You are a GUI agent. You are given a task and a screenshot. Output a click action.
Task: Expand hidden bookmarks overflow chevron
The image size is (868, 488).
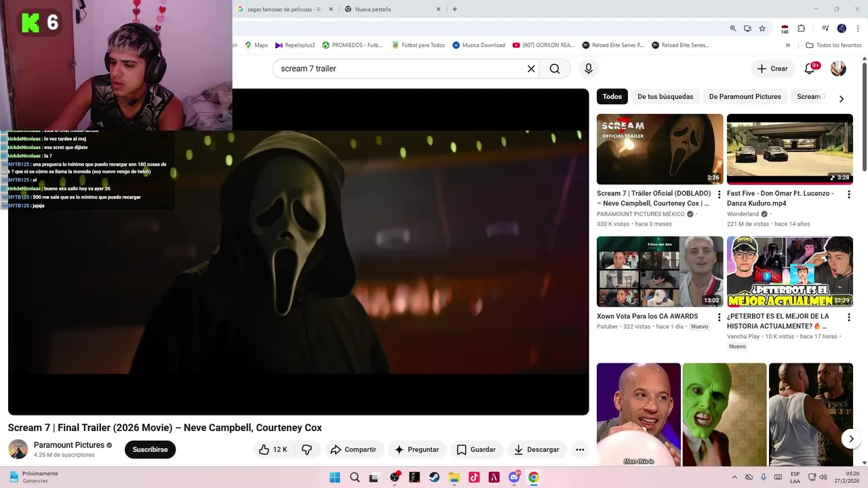coord(787,45)
